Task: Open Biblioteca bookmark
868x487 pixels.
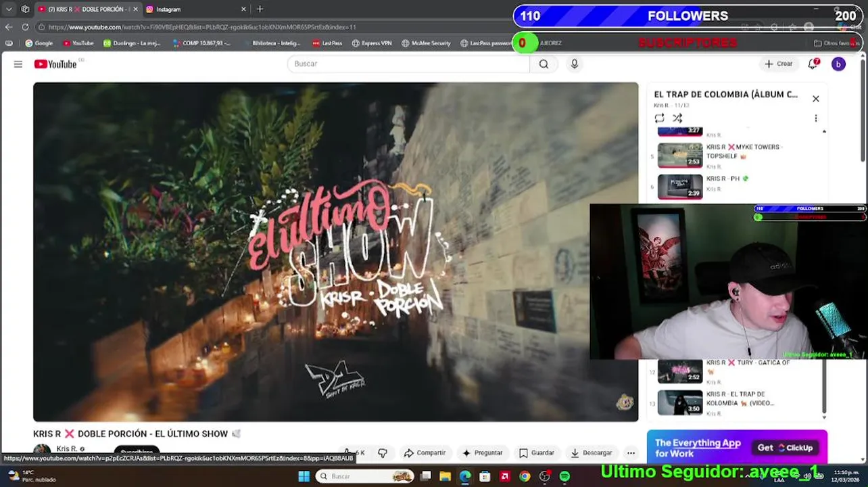Action: pos(271,43)
